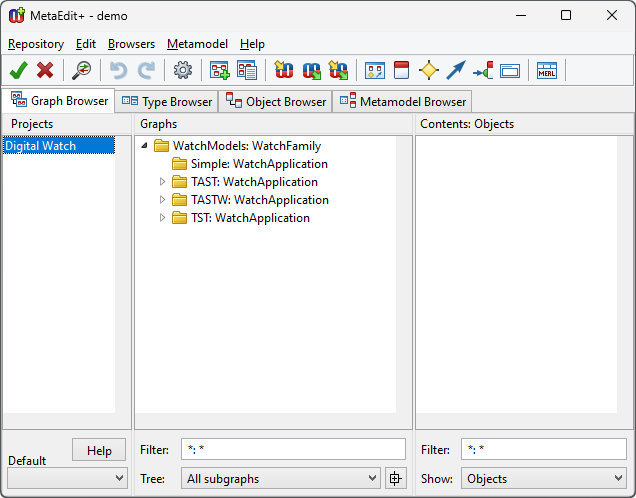Screen dimensions: 636x498
Task: Minimize the MetaEdit+ window
Action: click(521, 15)
